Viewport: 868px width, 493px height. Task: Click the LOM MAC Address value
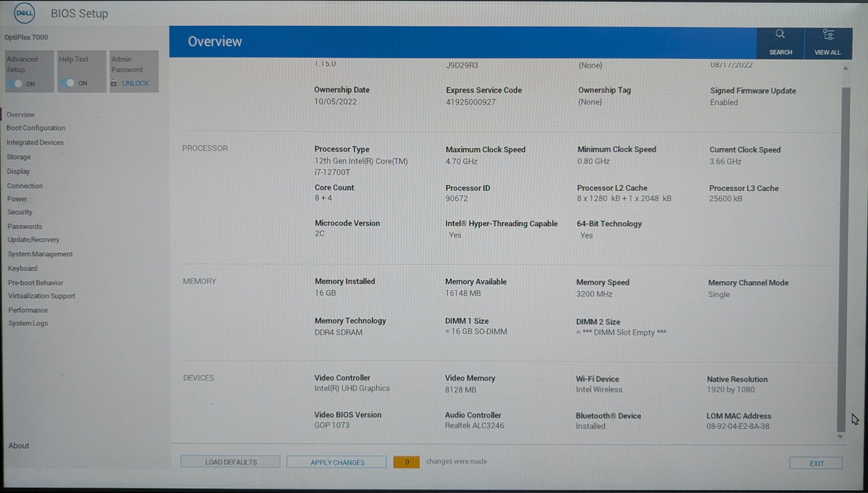click(738, 426)
